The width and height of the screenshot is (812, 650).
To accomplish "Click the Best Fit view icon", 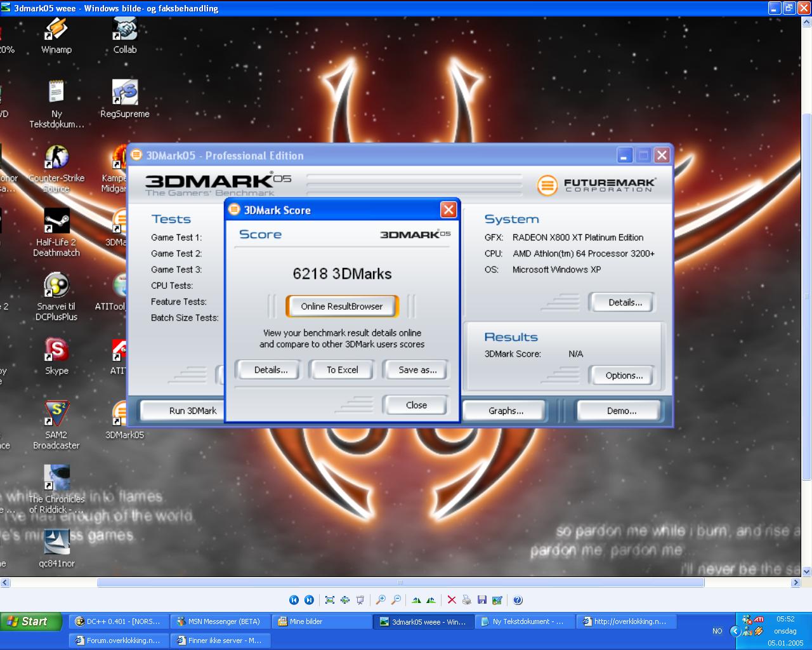I will [330, 600].
